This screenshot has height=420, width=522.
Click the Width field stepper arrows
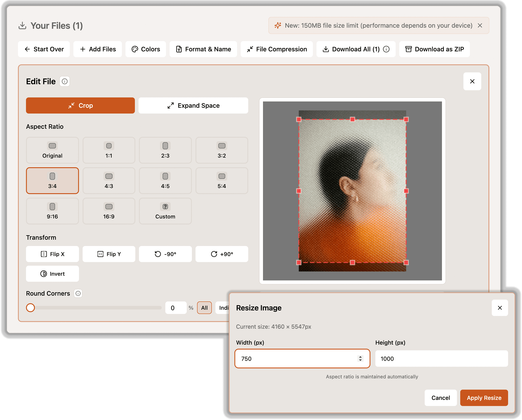[x=360, y=359]
